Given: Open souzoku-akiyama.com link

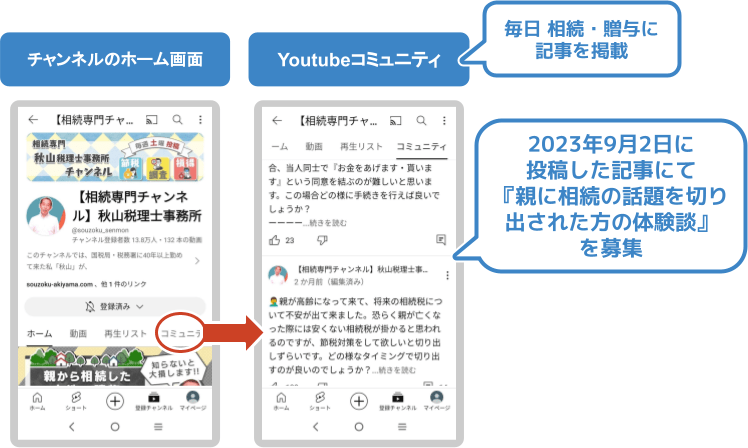Looking at the screenshot, I should click(x=60, y=284).
